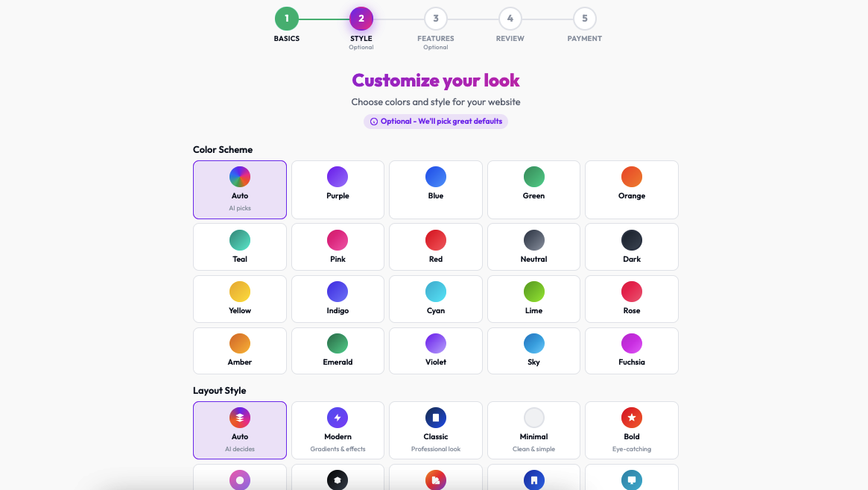Select the Bold layout style
Screen dimensions: 868x490
[x=631, y=430]
